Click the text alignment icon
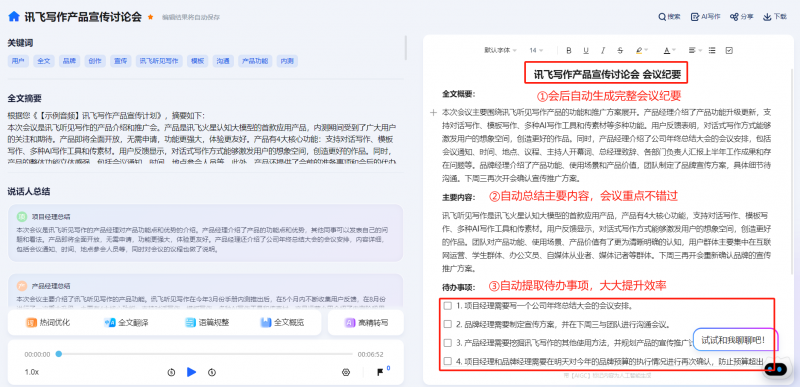Viewport: 800px width, 387px height. pos(692,50)
